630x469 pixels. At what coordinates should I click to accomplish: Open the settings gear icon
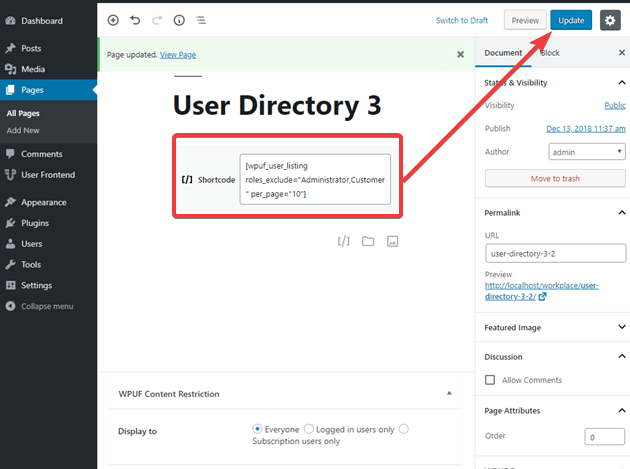click(x=610, y=20)
